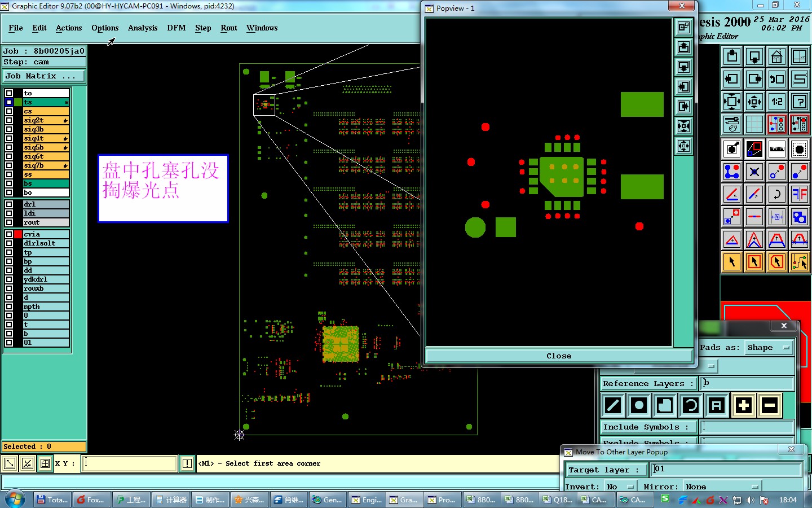Open the Mirror 'None' dropdown

coord(722,487)
